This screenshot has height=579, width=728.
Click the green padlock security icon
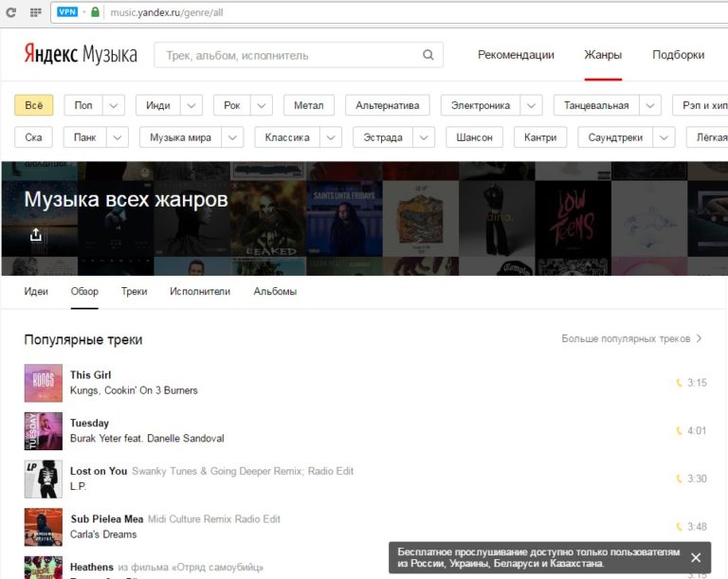pyautogui.click(x=95, y=12)
